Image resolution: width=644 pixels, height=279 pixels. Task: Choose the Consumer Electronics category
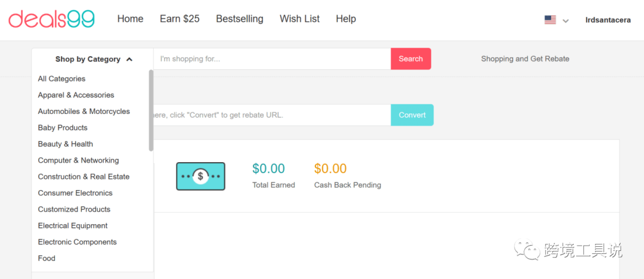coord(75,193)
